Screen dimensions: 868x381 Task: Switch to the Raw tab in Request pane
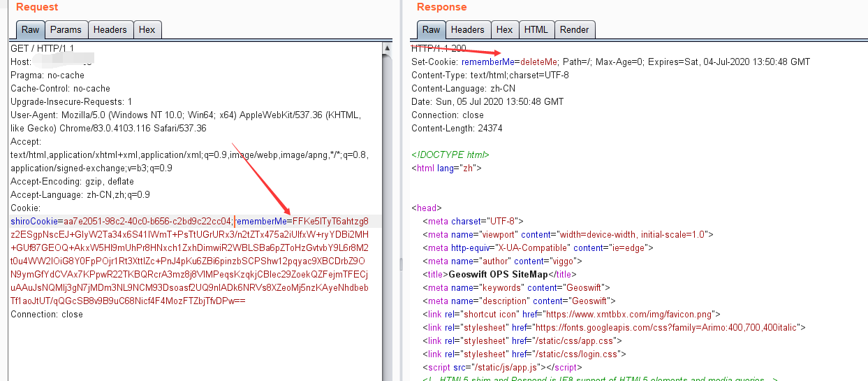coord(31,29)
